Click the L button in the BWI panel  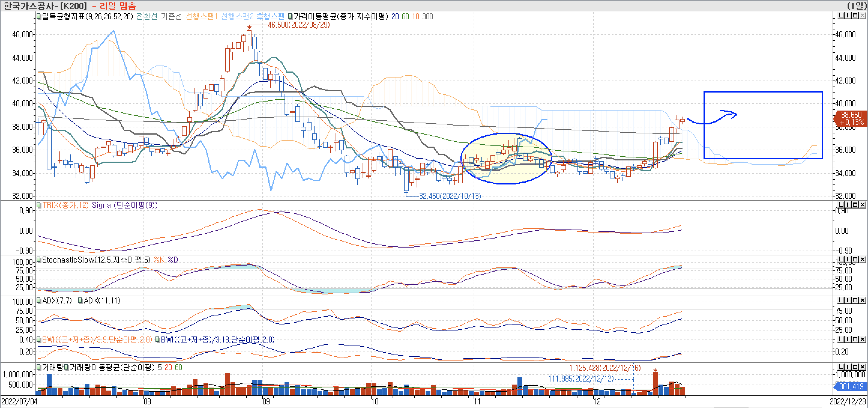841,339
